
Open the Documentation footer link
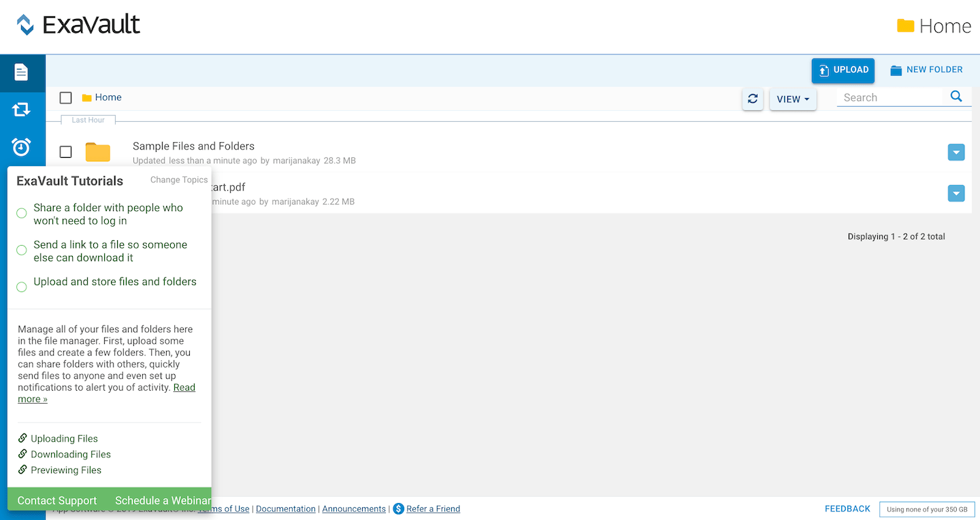(286, 508)
